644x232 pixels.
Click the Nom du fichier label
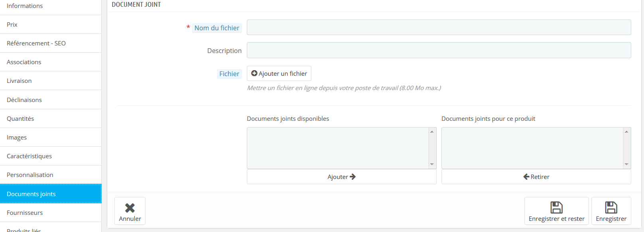[x=217, y=28]
